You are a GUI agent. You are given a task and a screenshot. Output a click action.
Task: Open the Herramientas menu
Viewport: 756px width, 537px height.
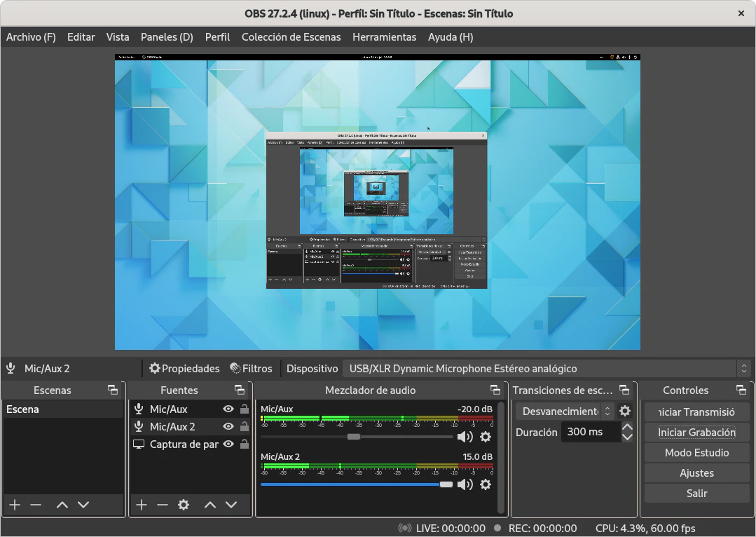tap(384, 37)
